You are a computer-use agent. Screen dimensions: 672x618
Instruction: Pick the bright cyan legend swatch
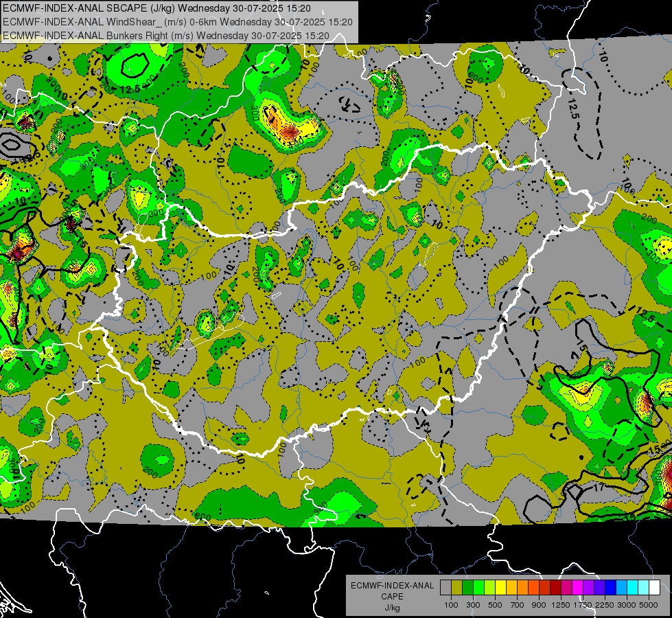[x=633, y=587]
